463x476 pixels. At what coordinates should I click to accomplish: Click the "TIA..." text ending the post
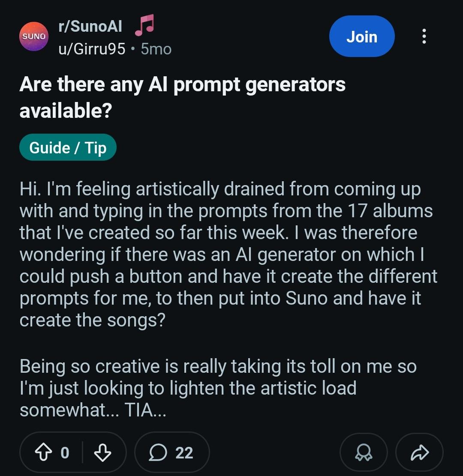pos(145,410)
